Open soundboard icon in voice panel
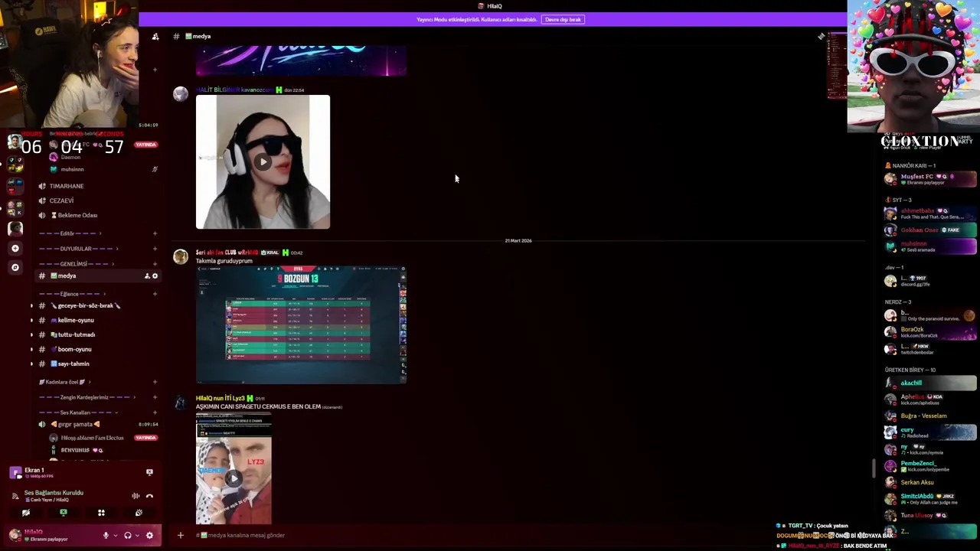Image resolution: width=980 pixels, height=551 pixels. (x=139, y=513)
